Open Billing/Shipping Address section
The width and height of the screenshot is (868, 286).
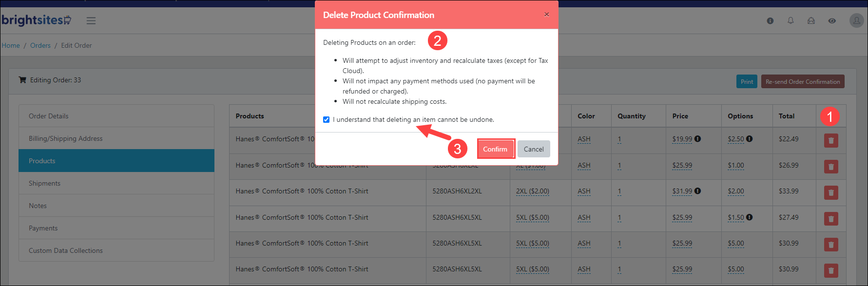click(x=116, y=138)
